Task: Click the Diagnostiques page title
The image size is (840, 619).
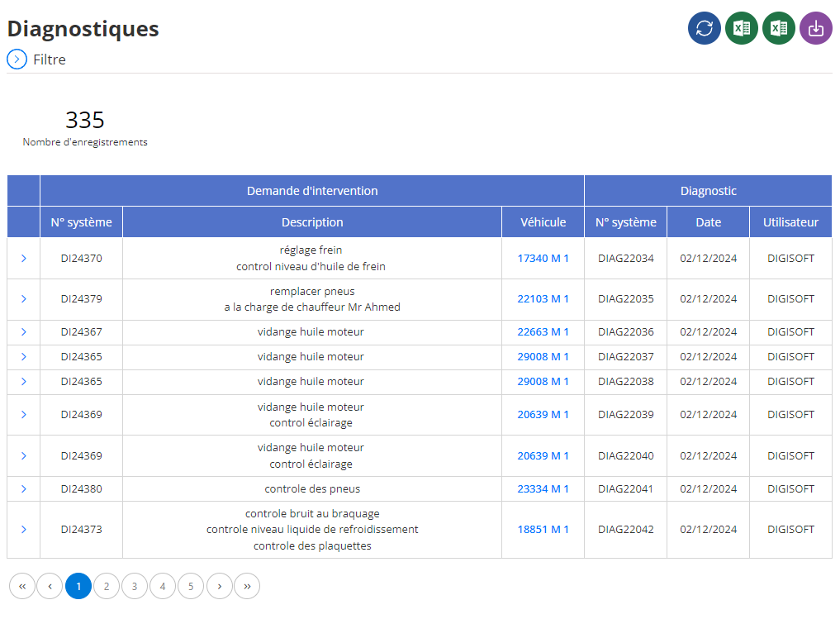Action: (83, 28)
